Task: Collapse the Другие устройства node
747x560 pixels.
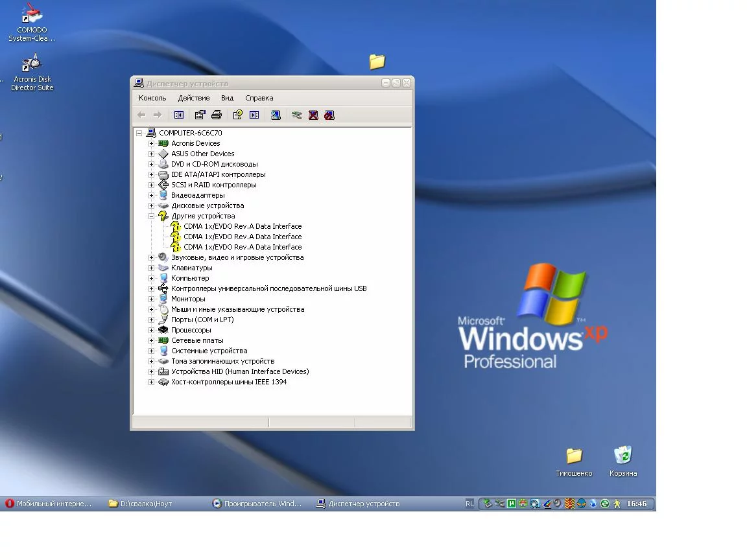Action: 151,216
